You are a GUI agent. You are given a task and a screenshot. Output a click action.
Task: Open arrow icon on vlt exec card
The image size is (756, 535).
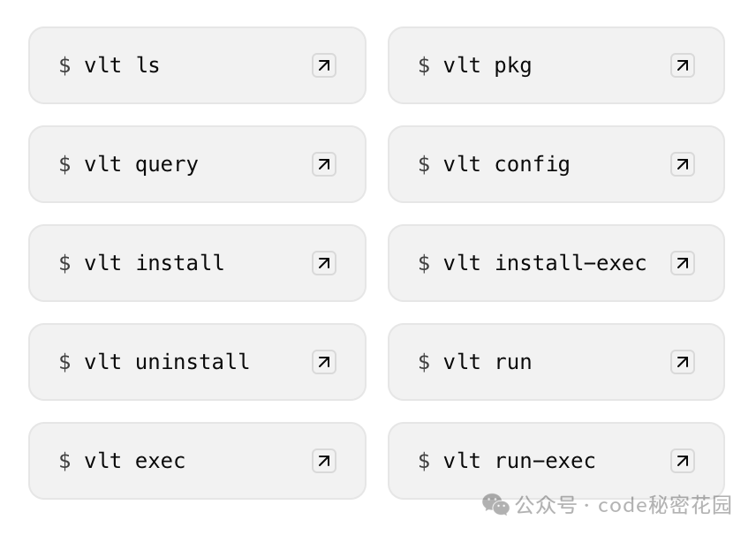point(324,461)
